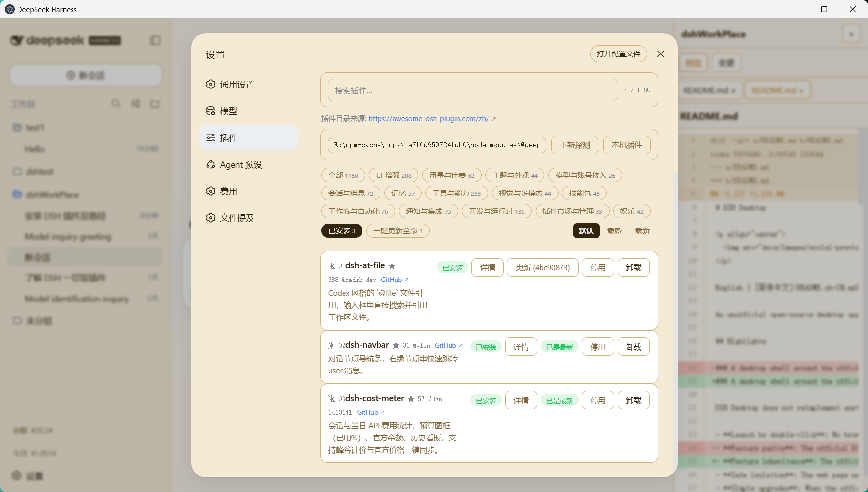Click 停用 for dsh-cost-meter plugin
This screenshot has width=868, height=492.
click(598, 401)
